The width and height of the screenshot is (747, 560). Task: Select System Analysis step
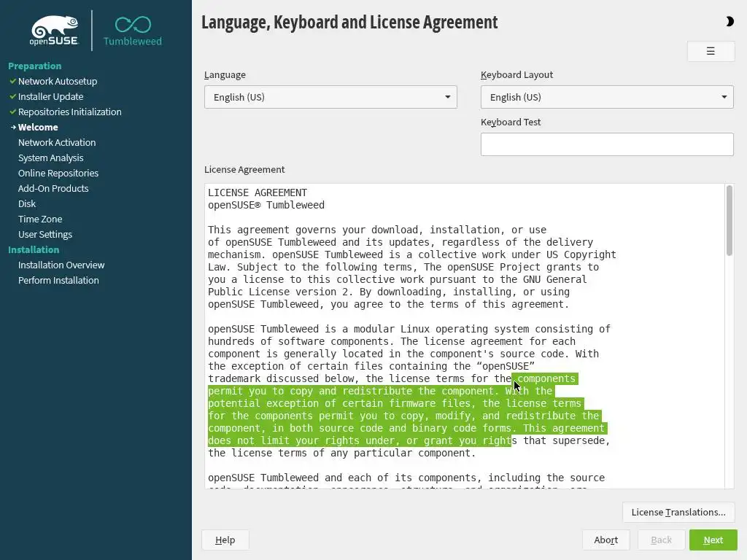tap(50, 157)
